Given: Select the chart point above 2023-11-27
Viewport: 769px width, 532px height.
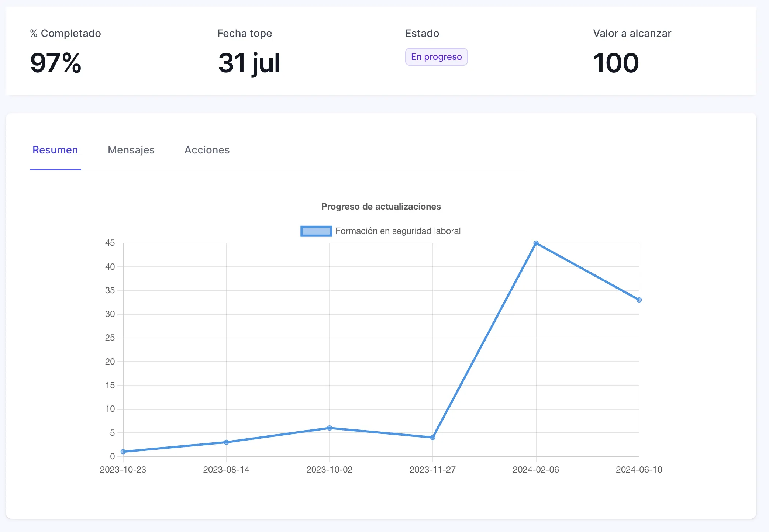Looking at the screenshot, I should click(433, 438).
